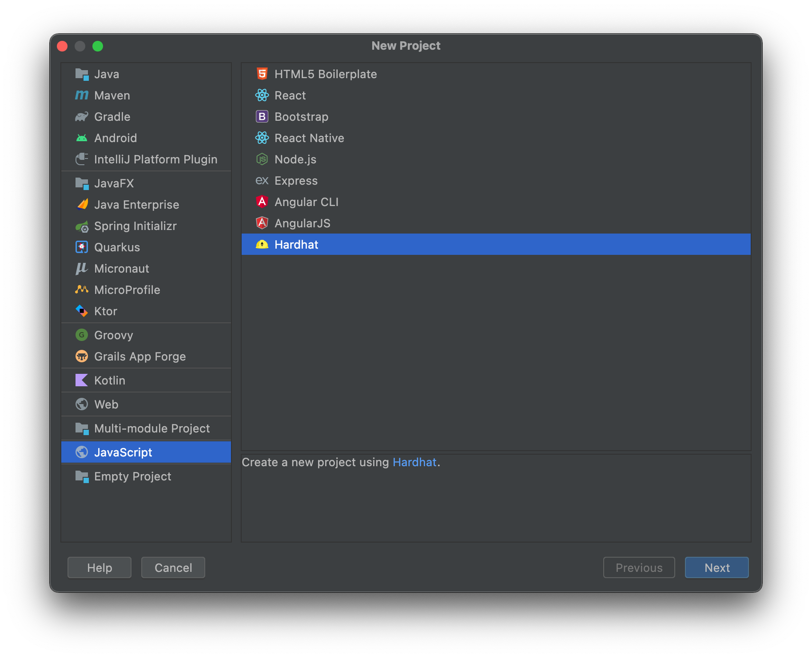Click the Web globe icon
Image resolution: width=812 pixels, height=658 pixels.
[x=82, y=404]
